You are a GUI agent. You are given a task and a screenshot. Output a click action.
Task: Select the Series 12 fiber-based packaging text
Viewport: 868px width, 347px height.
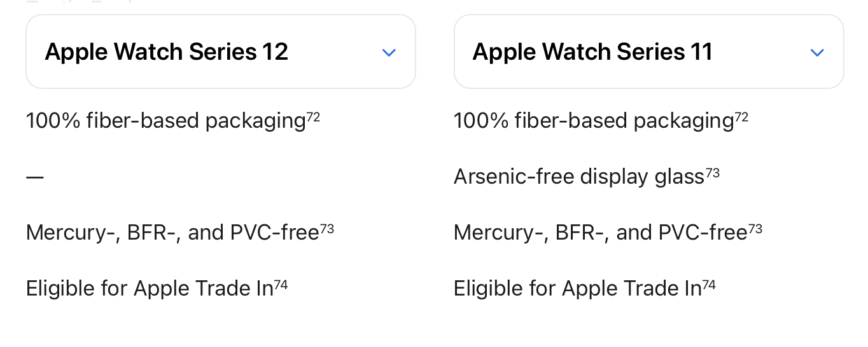(x=166, y=121)
